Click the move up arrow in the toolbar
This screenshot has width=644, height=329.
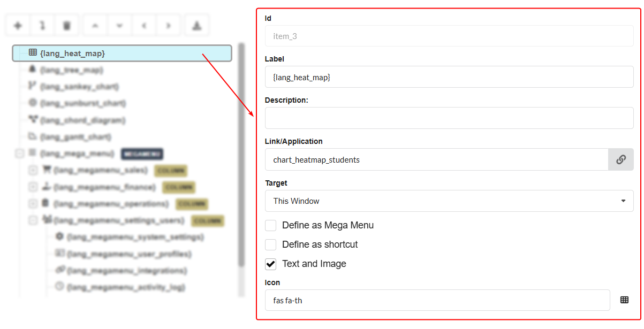coord(94,25)
